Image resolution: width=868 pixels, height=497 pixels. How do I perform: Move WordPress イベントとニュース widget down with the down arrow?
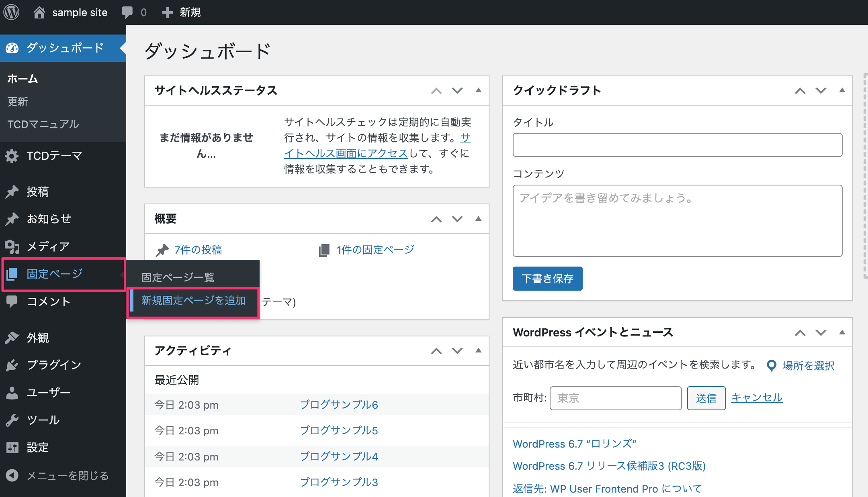(821, 333)
